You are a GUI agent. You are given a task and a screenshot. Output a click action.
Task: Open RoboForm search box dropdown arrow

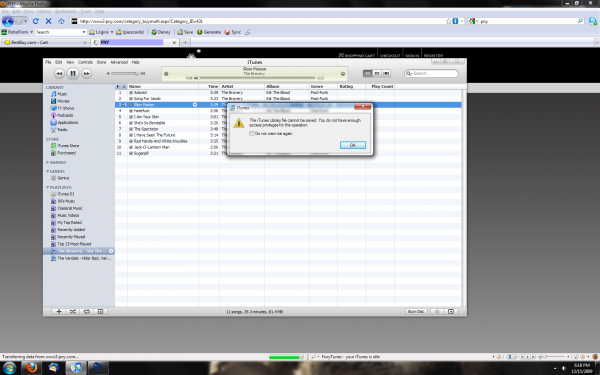(x=84, y=32)
